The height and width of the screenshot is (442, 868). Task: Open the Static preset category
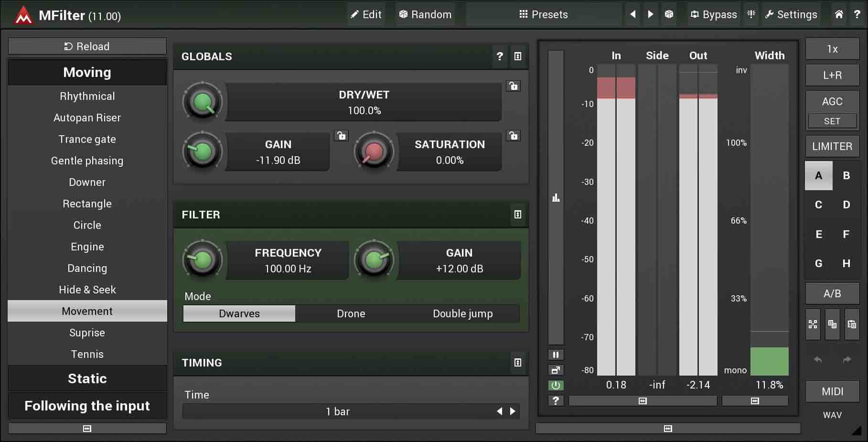87,378
